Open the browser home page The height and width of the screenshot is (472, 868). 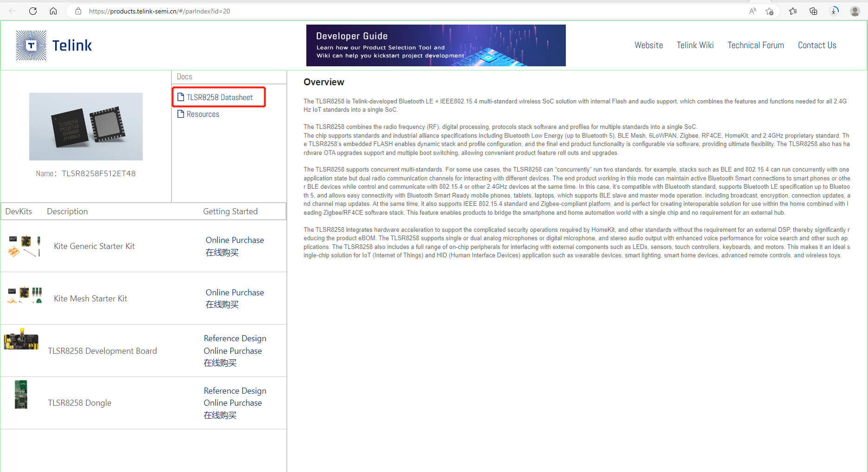coord(53,11)
